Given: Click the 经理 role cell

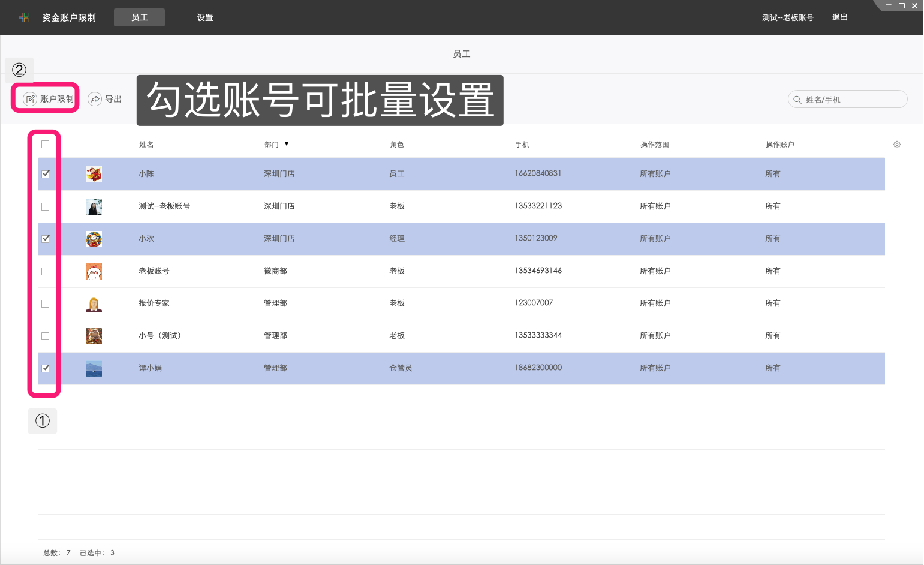Looking at the screenshot, I should coord(397,238).
